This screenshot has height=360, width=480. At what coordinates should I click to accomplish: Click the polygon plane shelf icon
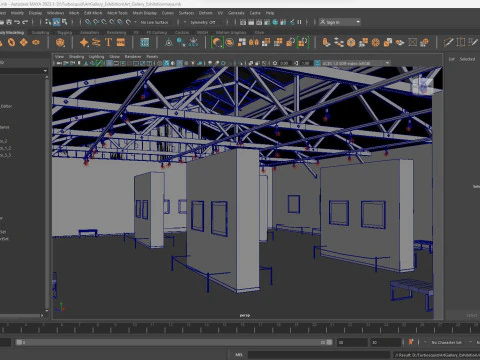pos(24,42)
